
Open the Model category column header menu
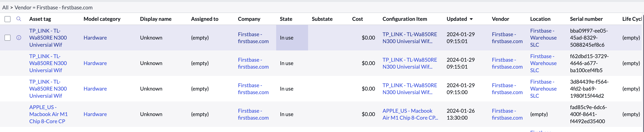coord(102,19)
